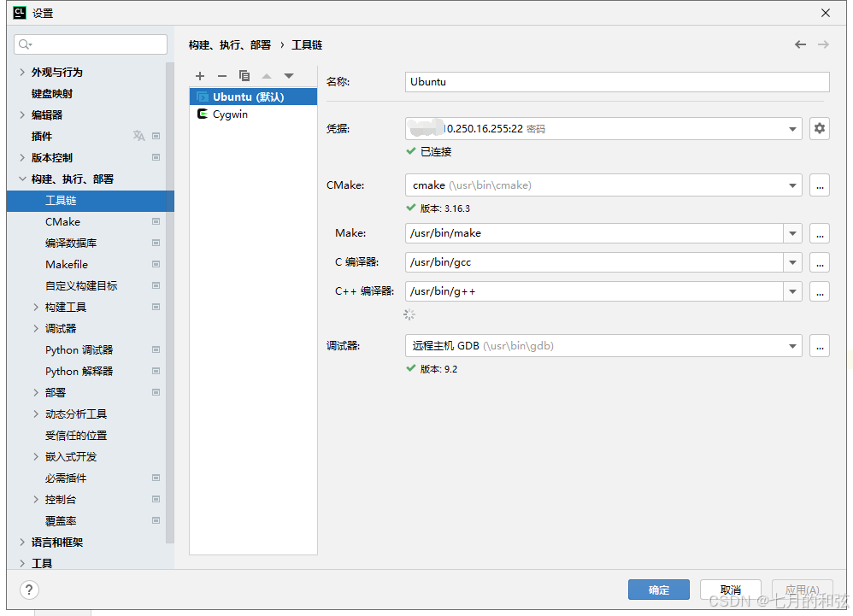Click 确定 to confirm settings
The width and height of the screenshot is (853, 616).
[x=659, y=590]
